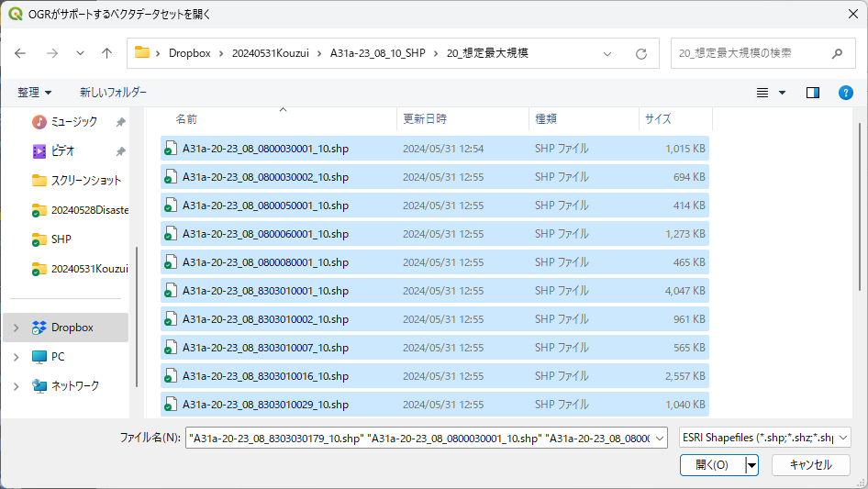The image size is (868, 489).
Task: Click 新しいフォルダー to create folder
Action: [113, 93]
